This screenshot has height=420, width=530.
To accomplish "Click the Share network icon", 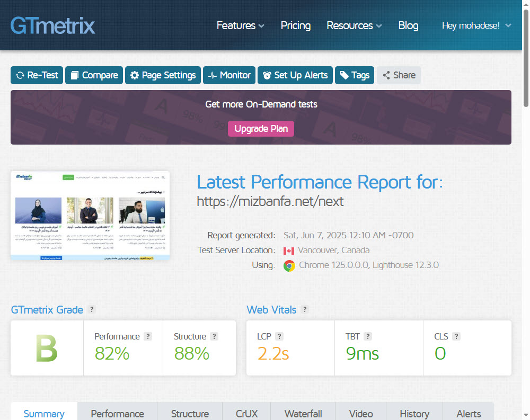I will point(386,75).
